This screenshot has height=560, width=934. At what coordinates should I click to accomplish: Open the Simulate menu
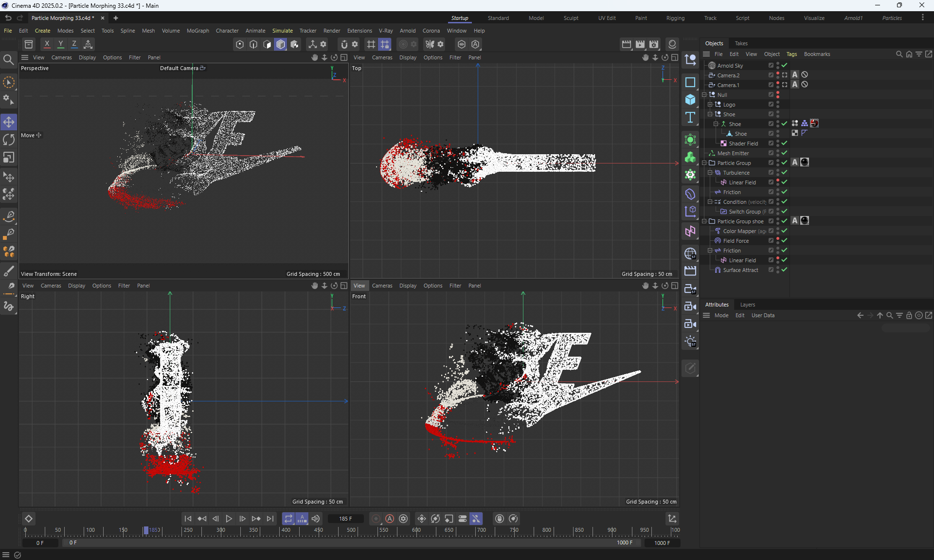pyautogui.click(x=282, y=31)
